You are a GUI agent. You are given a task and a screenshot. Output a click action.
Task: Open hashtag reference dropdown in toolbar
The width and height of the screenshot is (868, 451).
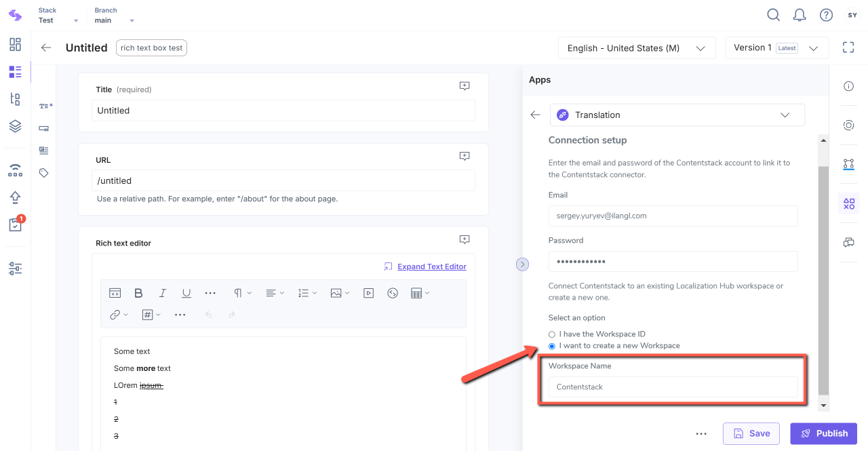(x=151, y=315)
